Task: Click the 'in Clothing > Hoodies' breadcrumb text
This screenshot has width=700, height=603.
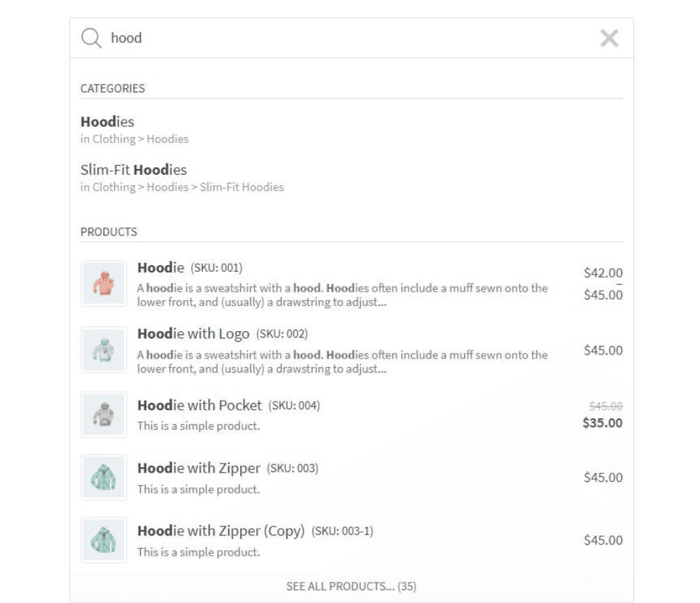Action: pos(135,139)
